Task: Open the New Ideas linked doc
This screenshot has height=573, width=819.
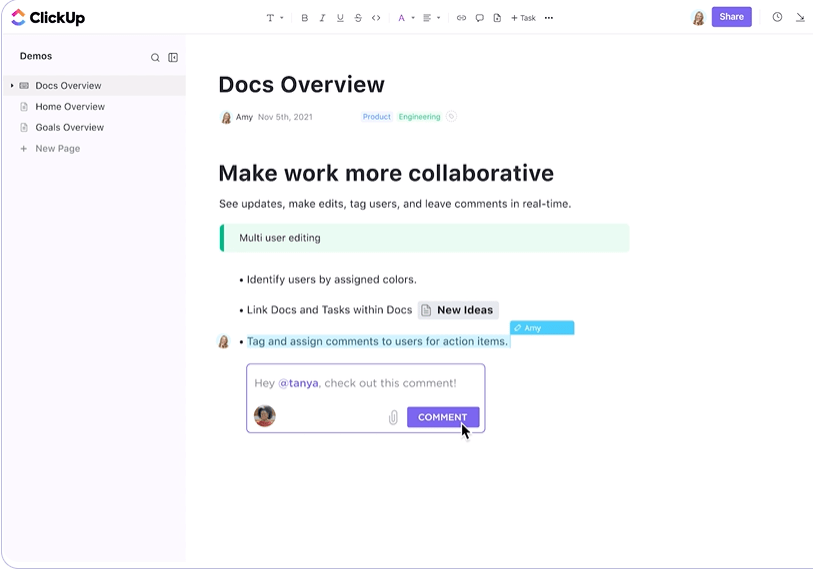Action: tap(458, 310)
